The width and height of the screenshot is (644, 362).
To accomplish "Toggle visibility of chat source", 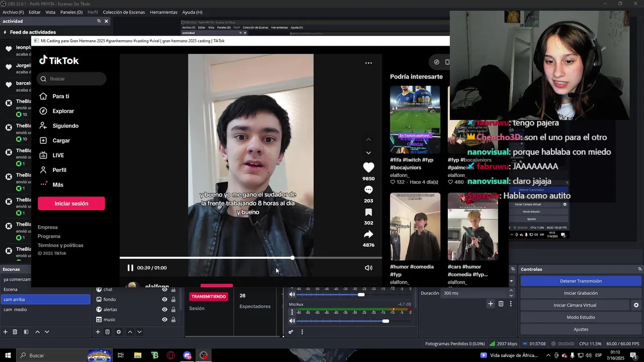I will coord(165,290).
